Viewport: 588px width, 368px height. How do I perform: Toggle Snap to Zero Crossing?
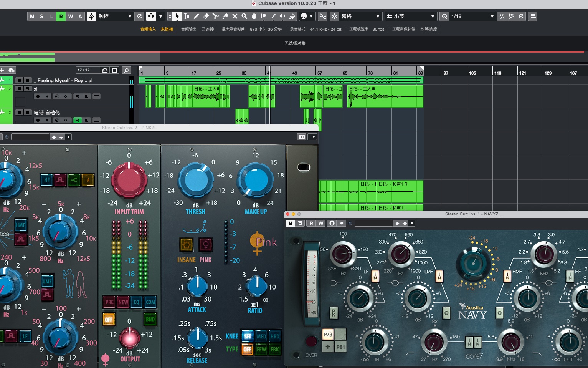pos(323,16)
